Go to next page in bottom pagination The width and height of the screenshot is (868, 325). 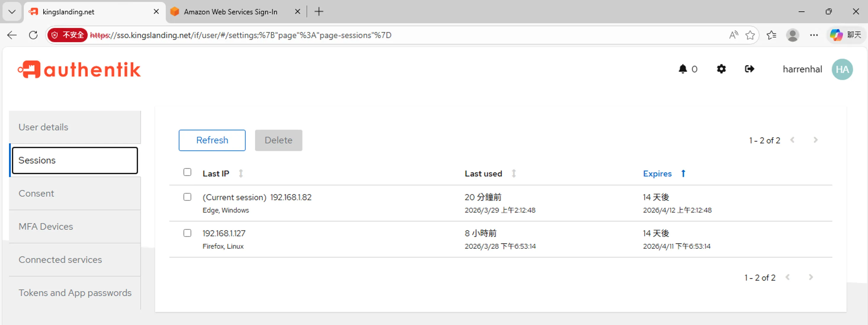811,277
